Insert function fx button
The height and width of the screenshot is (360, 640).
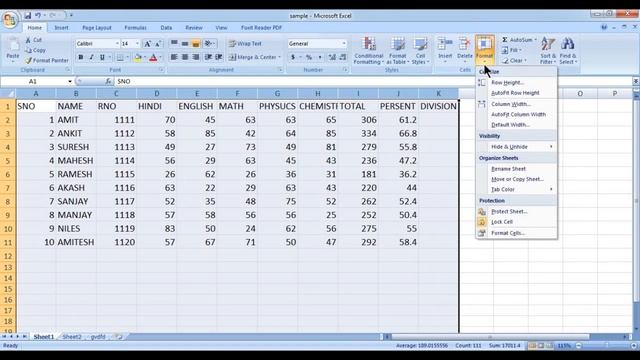tap(108, 82)
